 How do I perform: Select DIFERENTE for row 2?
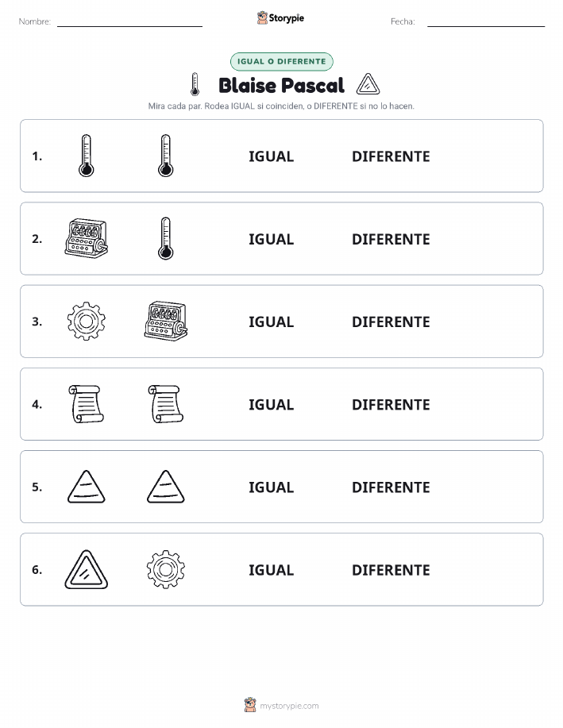391,239
